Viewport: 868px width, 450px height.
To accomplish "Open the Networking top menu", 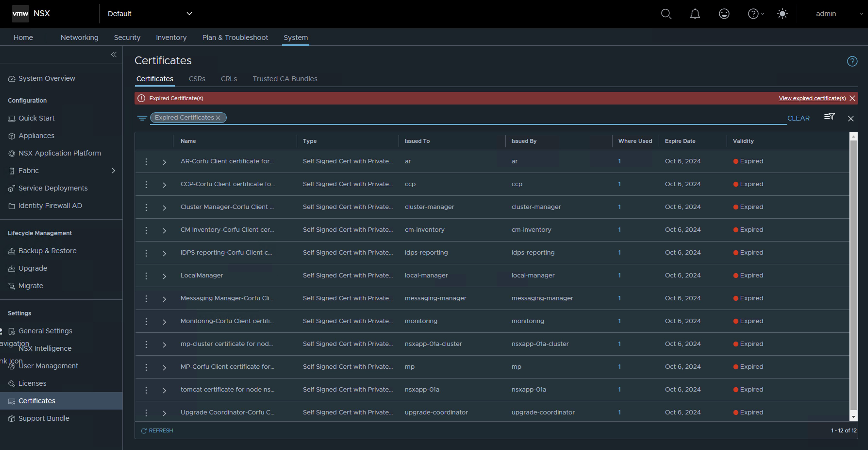I will click(80, 37).
